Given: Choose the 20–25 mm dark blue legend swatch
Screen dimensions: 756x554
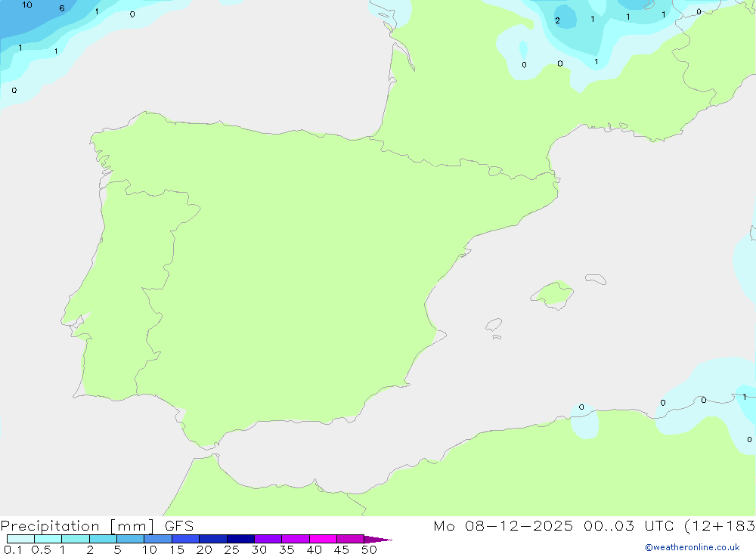Looking at the screenshot, I should point(213,539).
